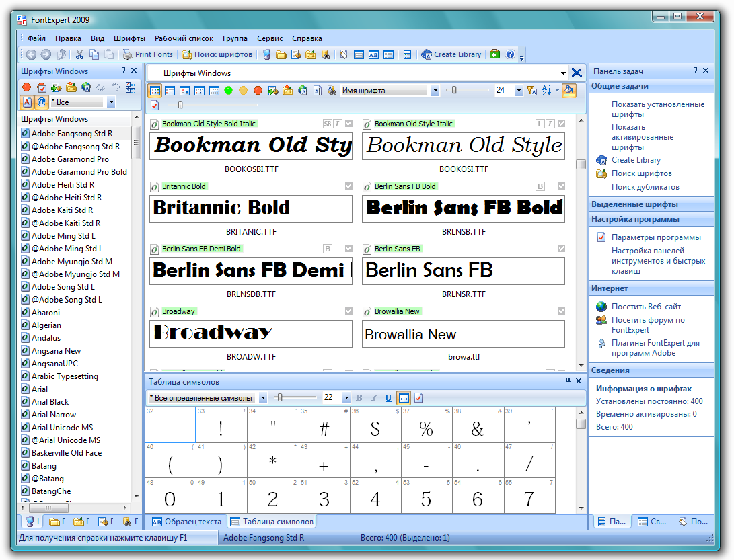Click the red circle icon in font view toolbar
Image resolution: width=734 pixels, height=560 pixels.
click(x=258, y=91)
